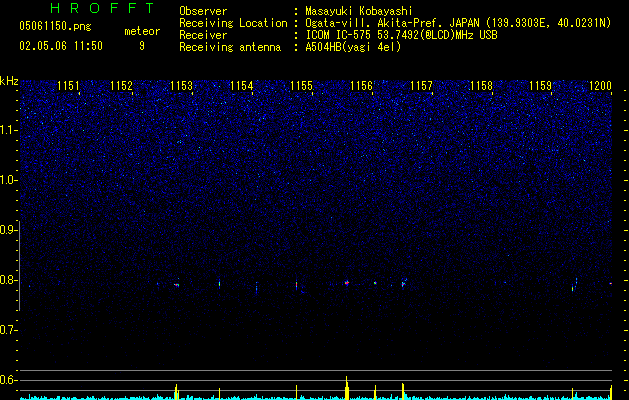Screen dimensions: 629x400
Task: Click the 0.9 kHz frequency label
Action: tap(8, 230)
